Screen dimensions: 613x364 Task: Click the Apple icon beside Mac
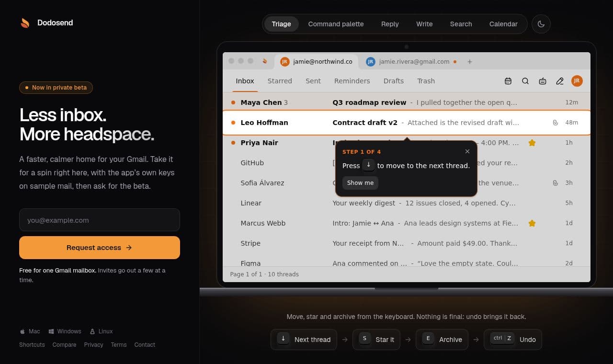click(22, 331)
